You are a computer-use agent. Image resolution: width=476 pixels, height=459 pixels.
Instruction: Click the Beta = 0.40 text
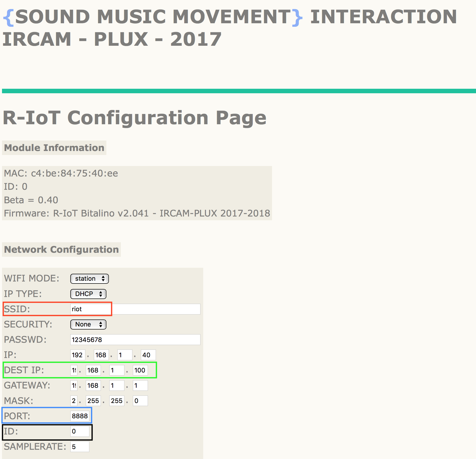[x=31, y=200]
